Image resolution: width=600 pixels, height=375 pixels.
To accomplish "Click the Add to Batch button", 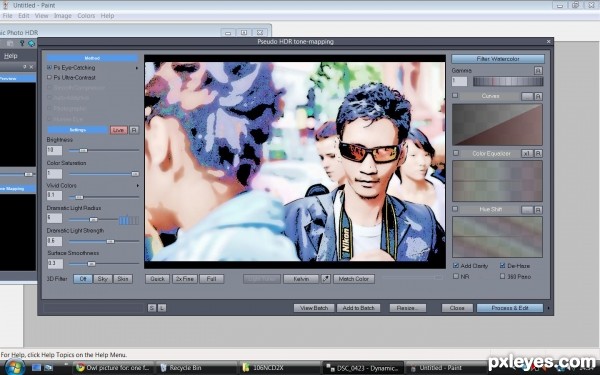I will click(359, 308).
